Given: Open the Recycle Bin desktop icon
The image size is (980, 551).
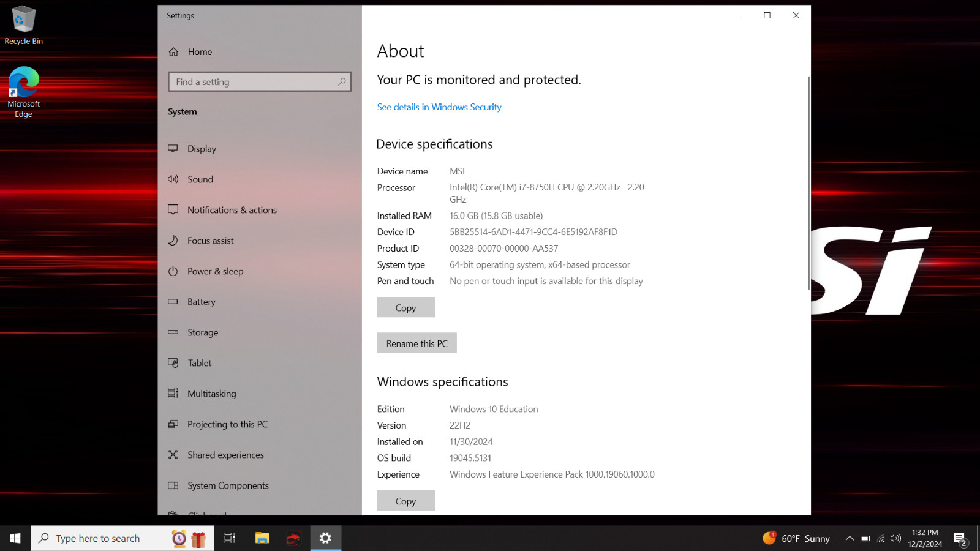Looking at the screenshot, I should [23, 26].
